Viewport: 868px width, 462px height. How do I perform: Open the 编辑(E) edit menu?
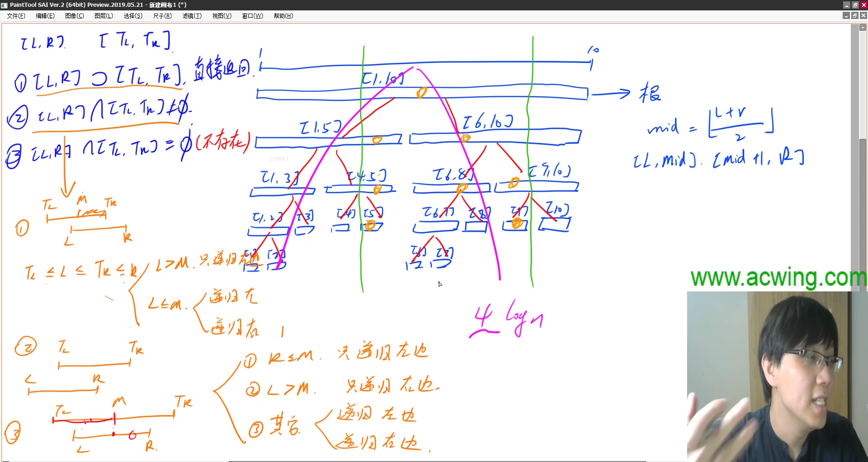[45, 16]
